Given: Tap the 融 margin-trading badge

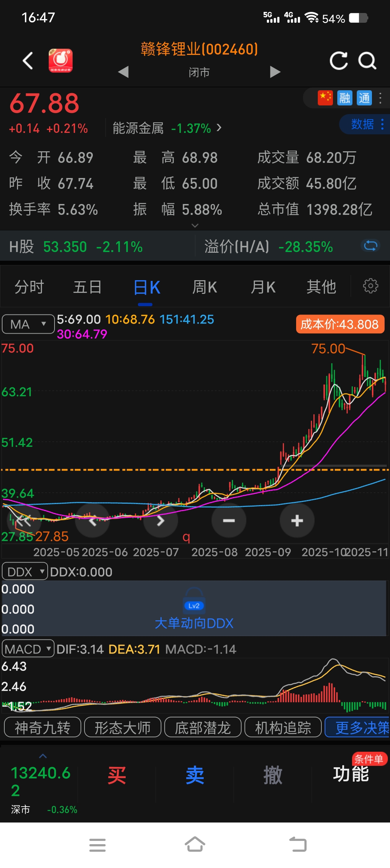Looking at the screenshot, I should point(344,98).
